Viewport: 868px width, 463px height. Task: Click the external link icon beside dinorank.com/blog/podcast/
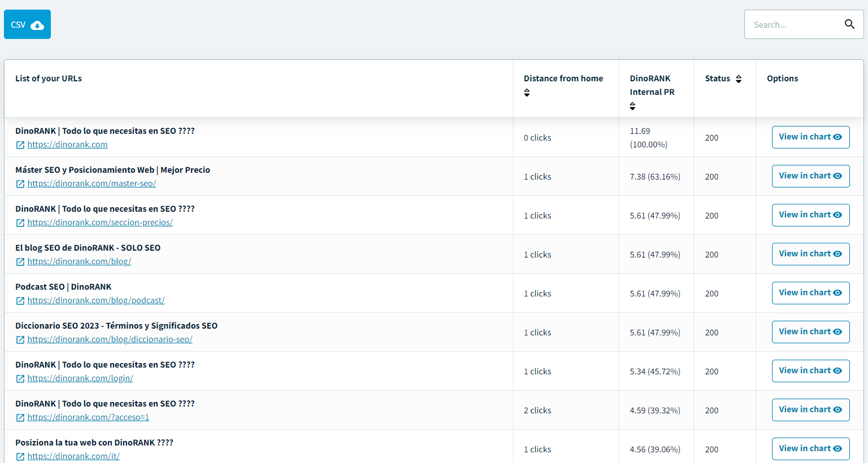(20, 301)
